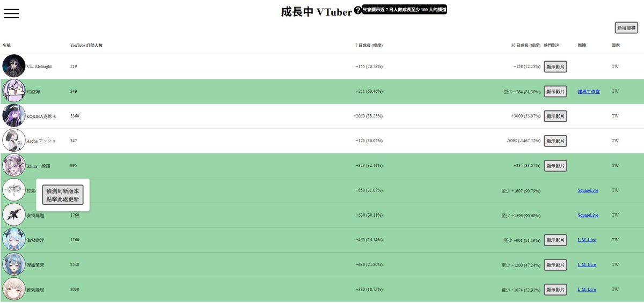Click the question mark help icon beside title

[x=358, y=11]
